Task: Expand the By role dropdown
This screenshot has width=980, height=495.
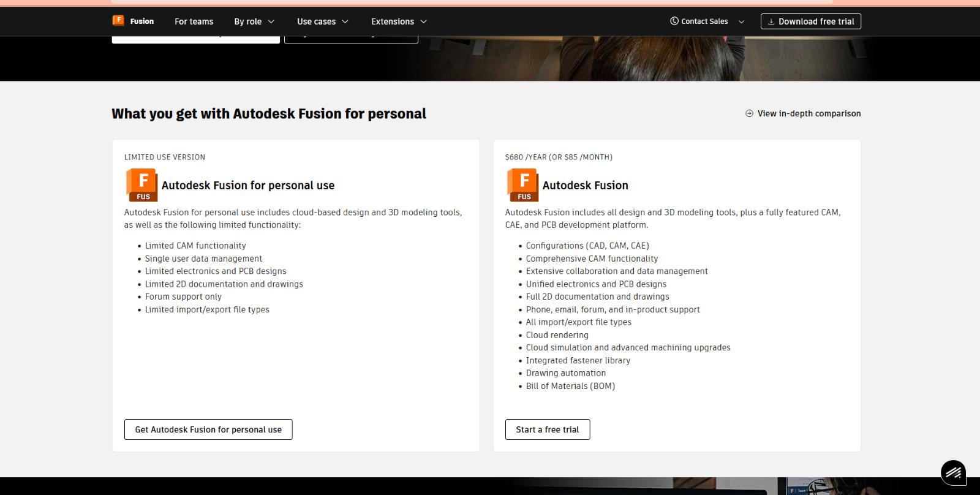Action: [254, 21]
